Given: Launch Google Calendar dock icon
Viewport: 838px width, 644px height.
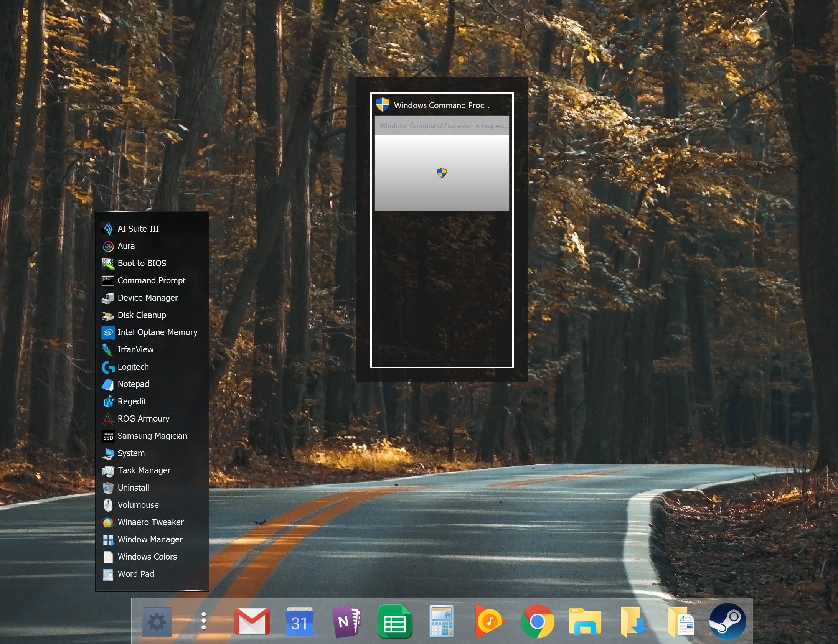Looking at the screenshot, I should tap(299, 621).
